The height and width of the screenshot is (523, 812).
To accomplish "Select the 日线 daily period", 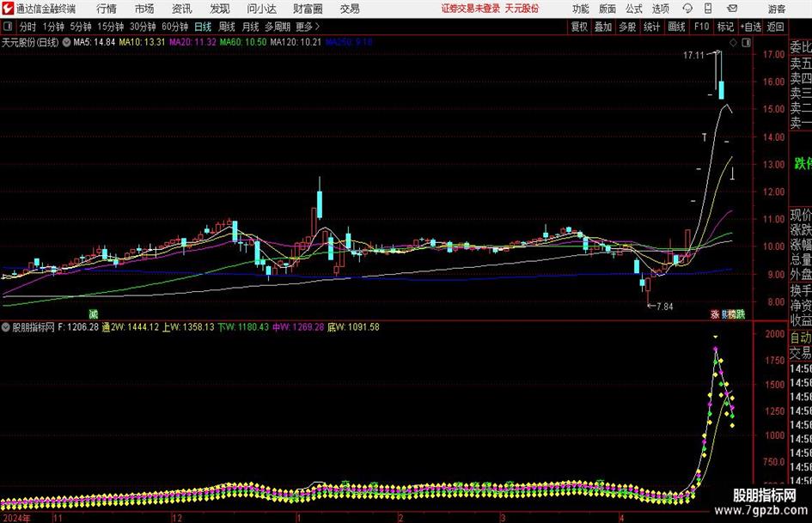I will [x=203, y=27].
